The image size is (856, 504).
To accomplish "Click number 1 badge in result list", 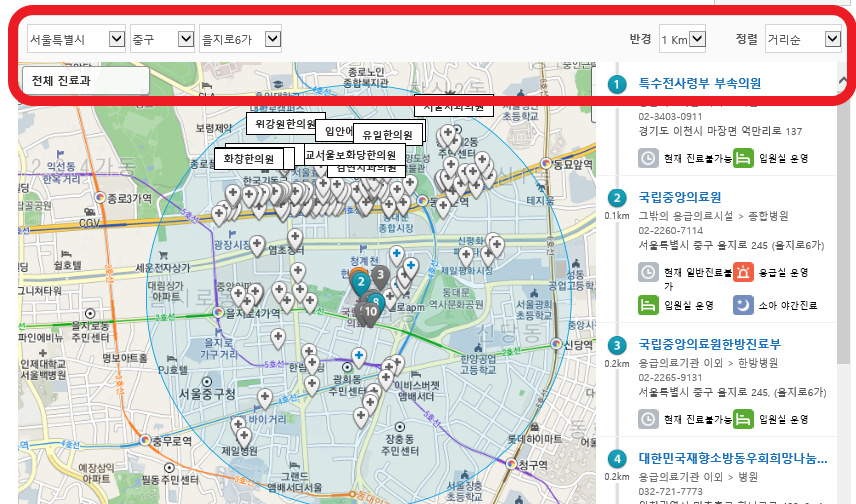I will (617, 84).
